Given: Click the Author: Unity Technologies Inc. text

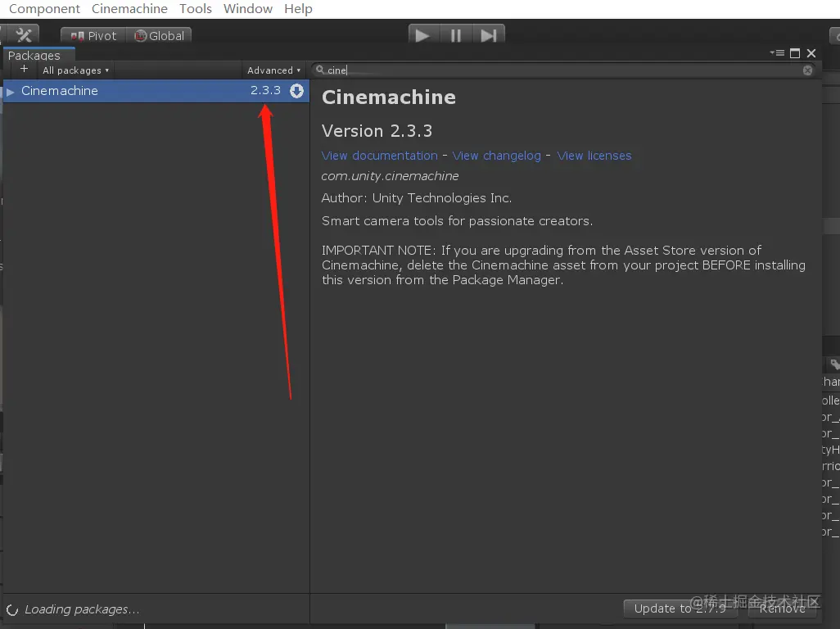Looking at the screenshot, I should tap(416, 198).
